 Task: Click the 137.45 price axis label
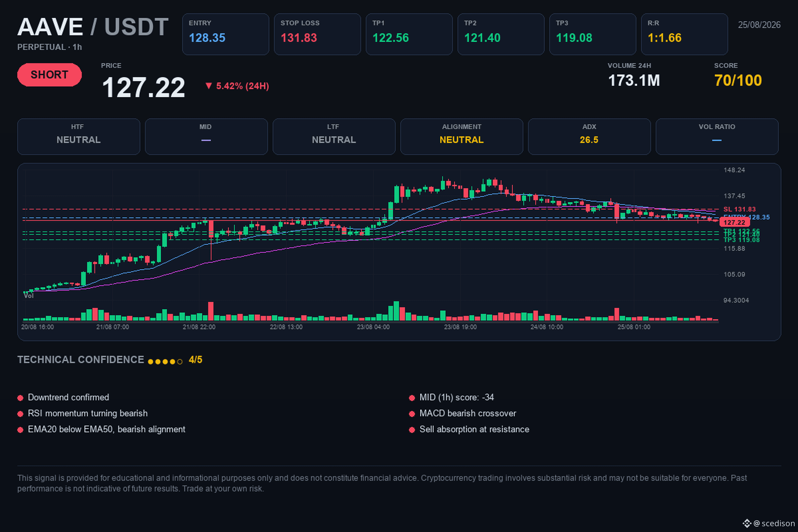point(734,196)
